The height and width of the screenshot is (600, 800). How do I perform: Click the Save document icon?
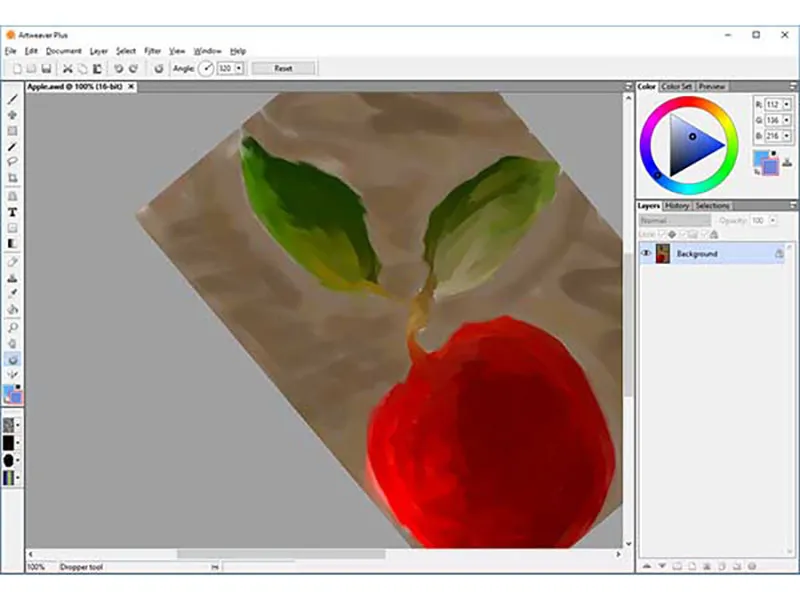pos(46,68)
